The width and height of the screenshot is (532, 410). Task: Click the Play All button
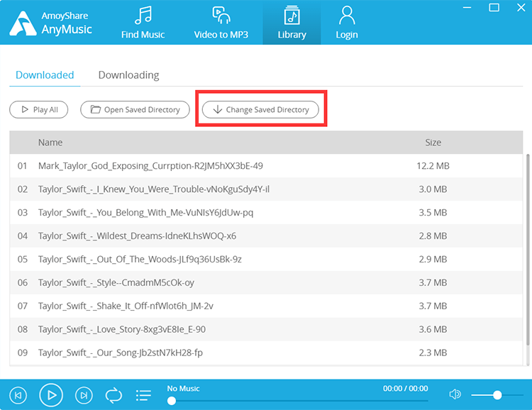(39, 110)
